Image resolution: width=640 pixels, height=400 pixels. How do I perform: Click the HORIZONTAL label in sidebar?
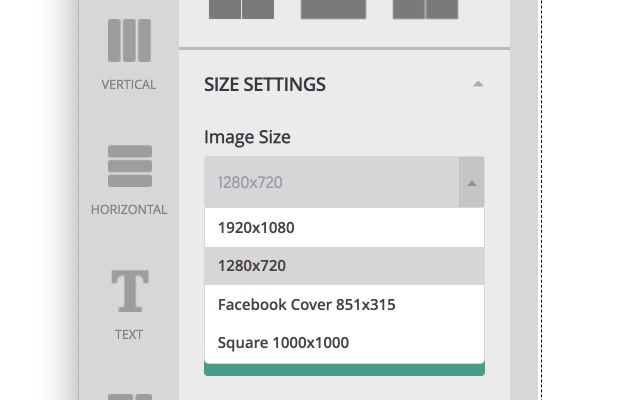[x=129, y=210]
